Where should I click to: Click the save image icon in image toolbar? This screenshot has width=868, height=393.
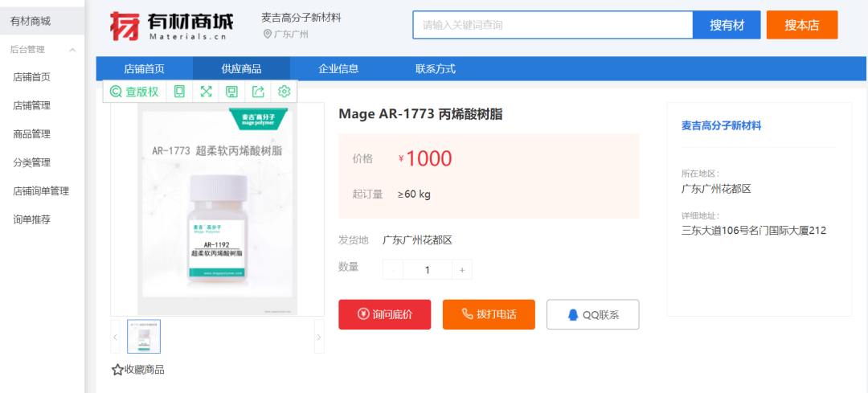pos(232,92)
